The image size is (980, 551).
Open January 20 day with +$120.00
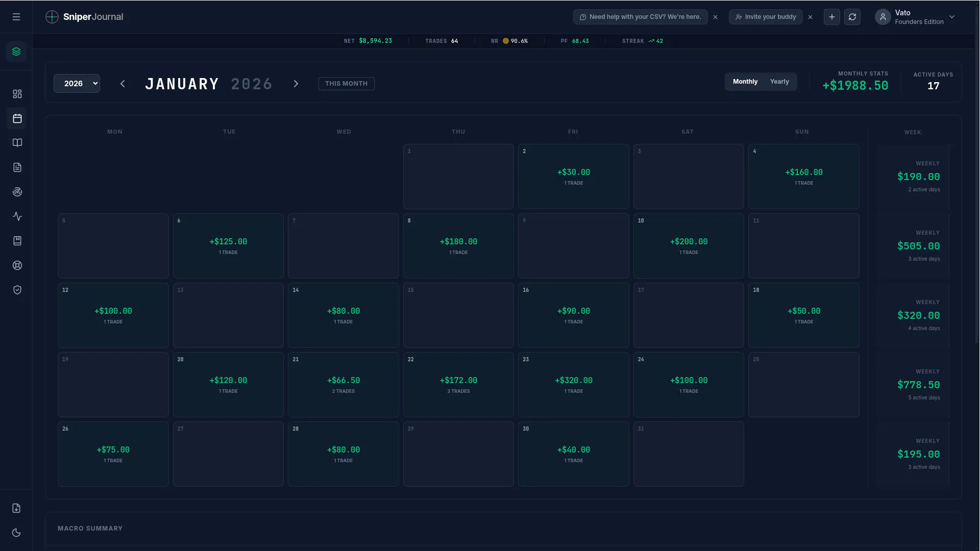tap(228, 385)
